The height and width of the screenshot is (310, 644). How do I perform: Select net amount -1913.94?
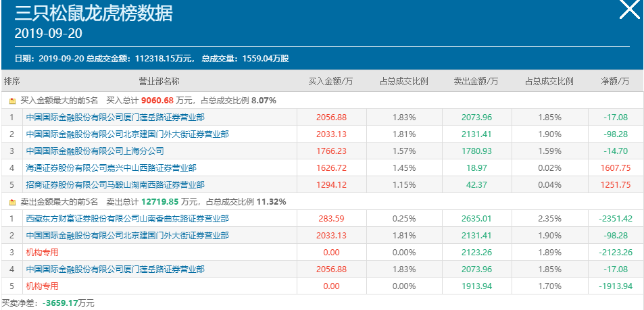(x=616, y=286)
